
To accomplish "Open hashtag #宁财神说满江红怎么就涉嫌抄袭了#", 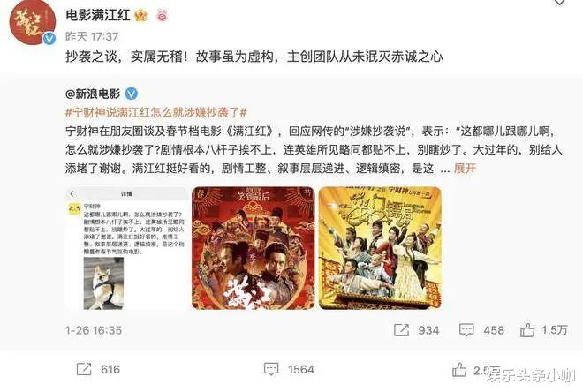I will [x=156, y=113].
